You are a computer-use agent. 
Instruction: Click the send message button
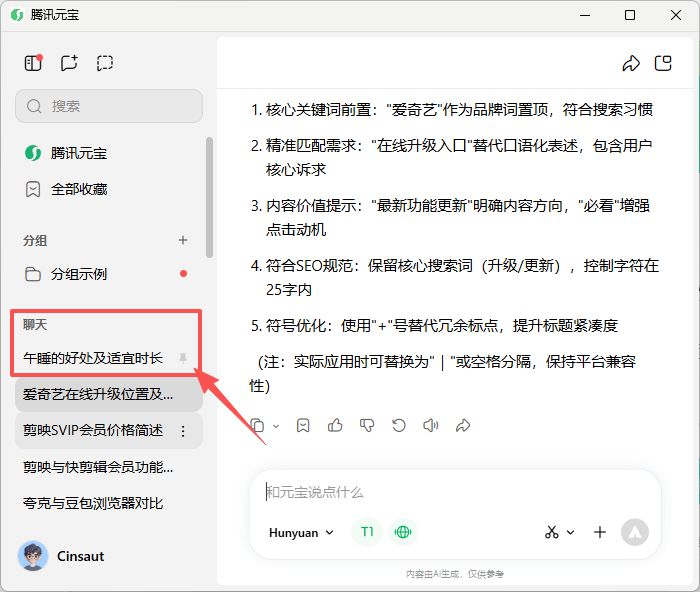coord(635,532)
